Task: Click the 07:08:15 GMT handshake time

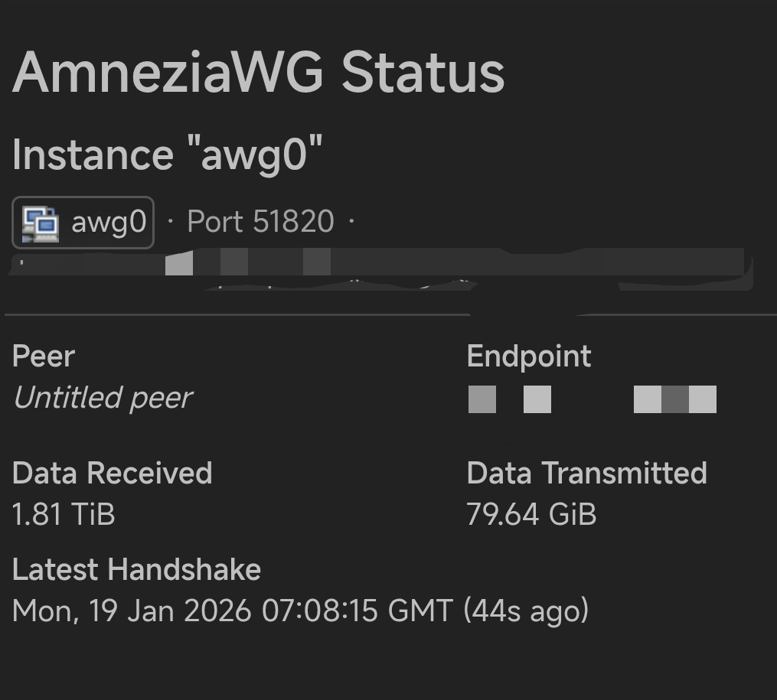Action: point(357,611)
